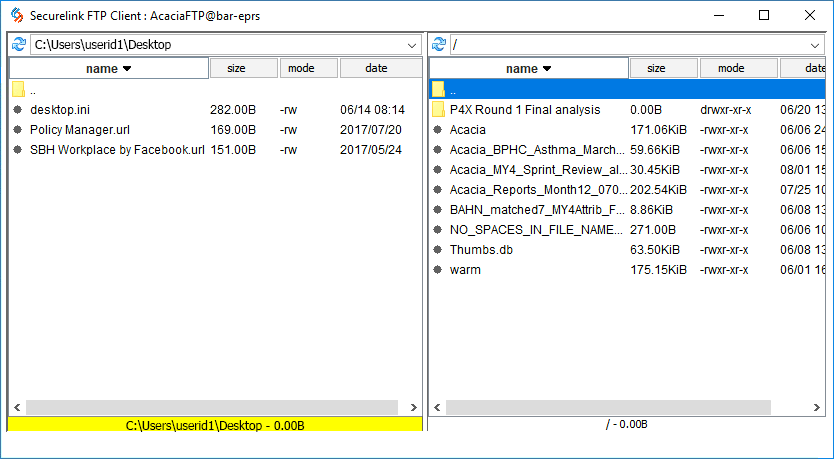Select the remote file named warm
Image resolution: width=834 pixels, height=459 pixels.
click(465, 270)
